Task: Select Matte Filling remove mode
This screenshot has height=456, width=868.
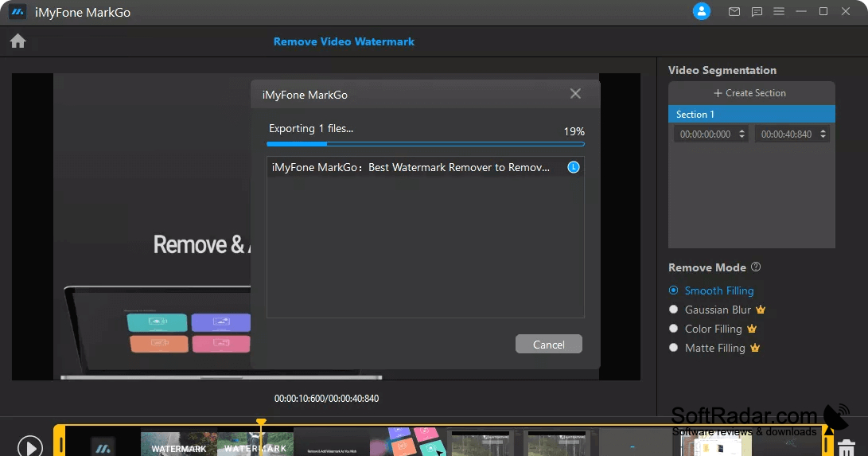Action: pos(714,348)
